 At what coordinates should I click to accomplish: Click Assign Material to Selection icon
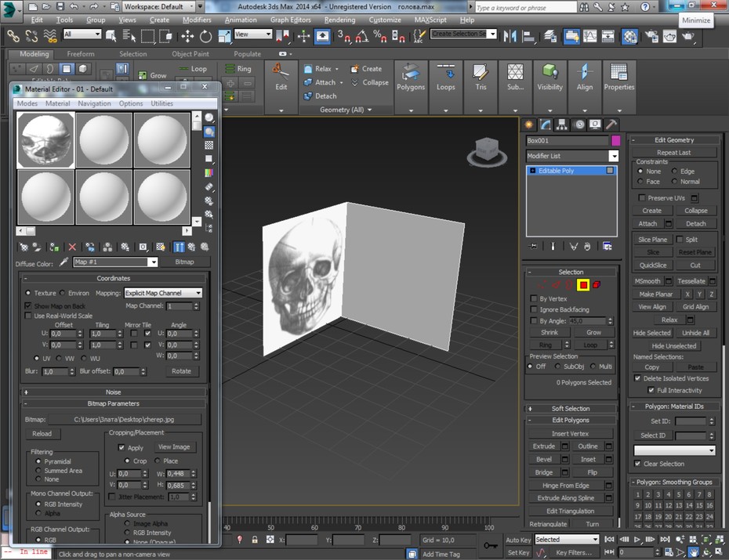click(x=54, y=247)
